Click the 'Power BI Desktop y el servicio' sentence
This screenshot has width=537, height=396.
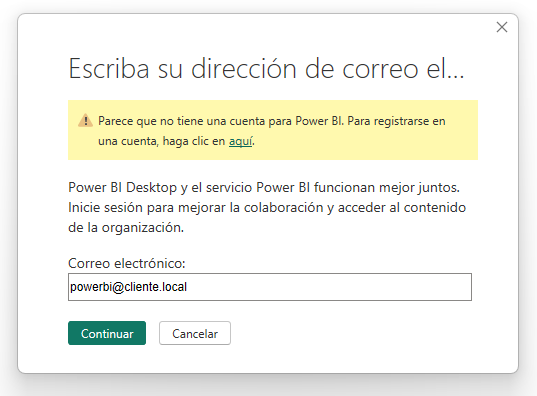coord(264,187)
